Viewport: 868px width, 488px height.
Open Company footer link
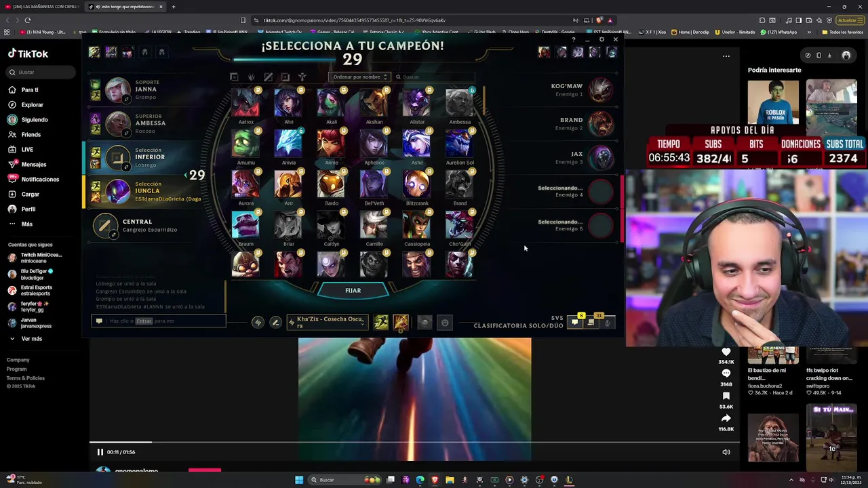coord(18,360)
